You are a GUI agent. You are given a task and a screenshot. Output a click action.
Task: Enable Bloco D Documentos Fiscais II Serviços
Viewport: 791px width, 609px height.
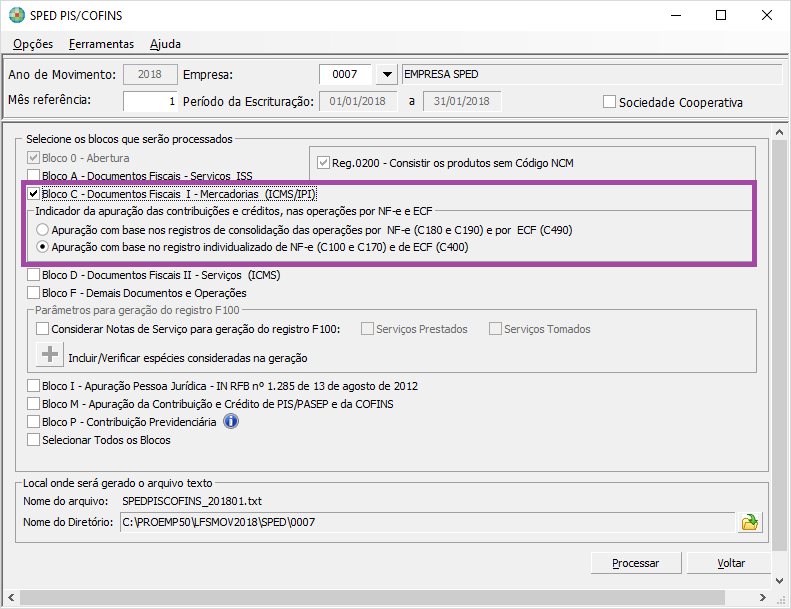tap(34, 275)
